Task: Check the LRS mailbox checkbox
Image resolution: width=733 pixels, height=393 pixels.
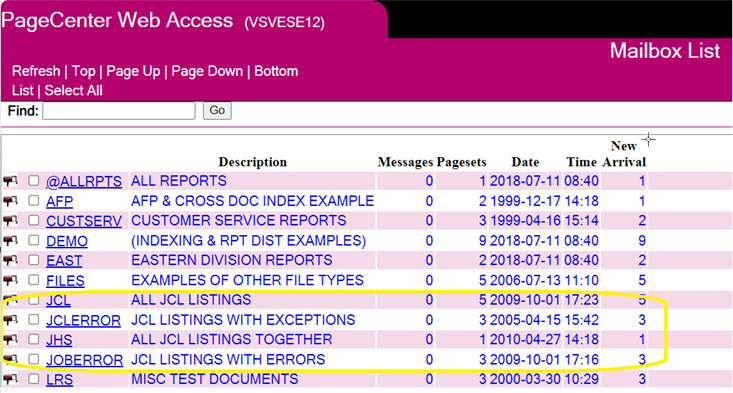Action: 34,379
